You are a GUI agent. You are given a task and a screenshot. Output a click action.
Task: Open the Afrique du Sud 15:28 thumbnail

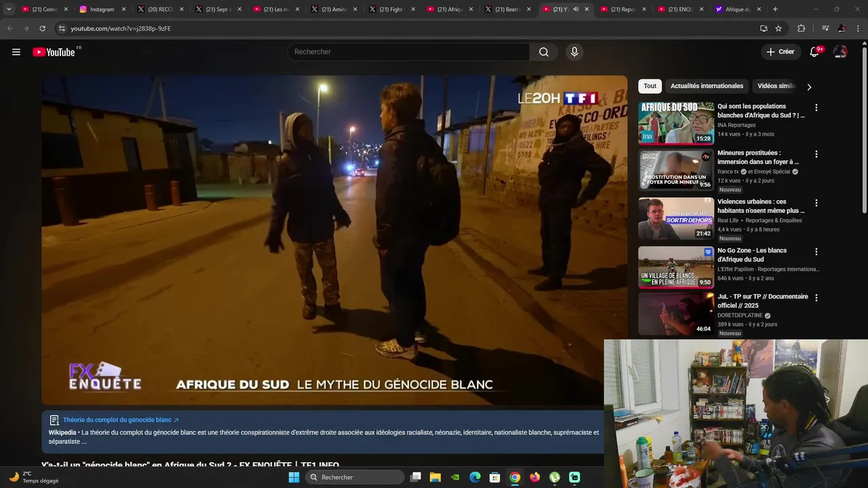[x=676, y=123]
